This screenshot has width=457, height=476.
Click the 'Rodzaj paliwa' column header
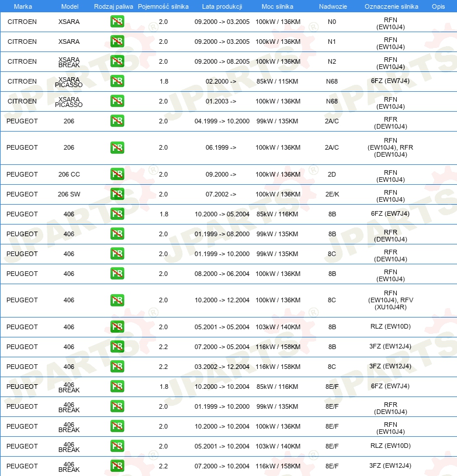pyautogui.click(x=113, y=6)
